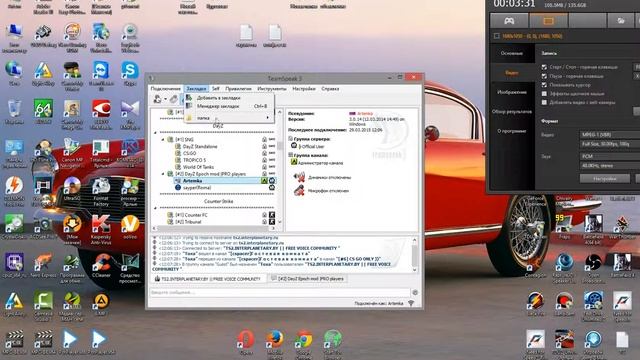Launch the CCleaner desktop shortcut

click(101, 265)
